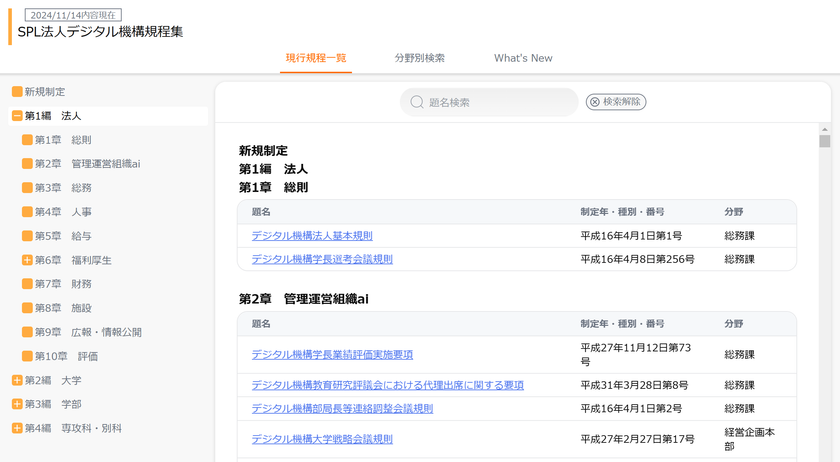Expand 第4編 専攻科・別科 node
Image resolution: width=840 pixels, height=462 pixels.
click(x=17, y=428)
